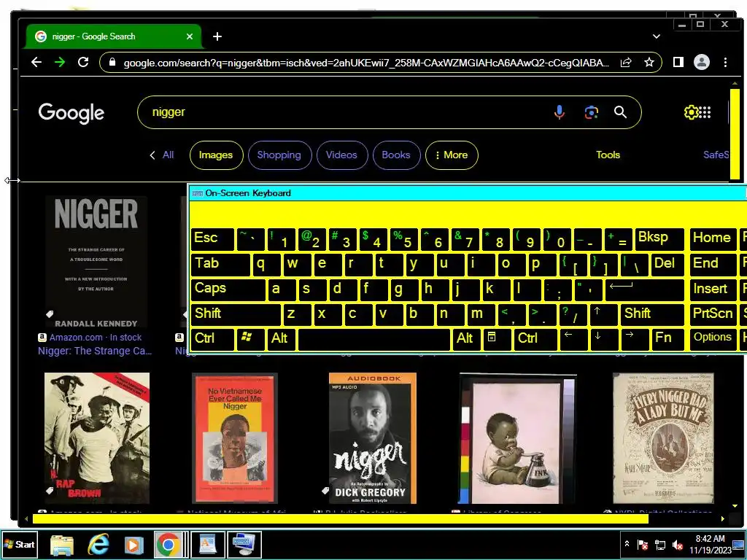747x560 pixels.
Task: Launch Internet Explorer from the taskbar
Action: coord(98,545)
